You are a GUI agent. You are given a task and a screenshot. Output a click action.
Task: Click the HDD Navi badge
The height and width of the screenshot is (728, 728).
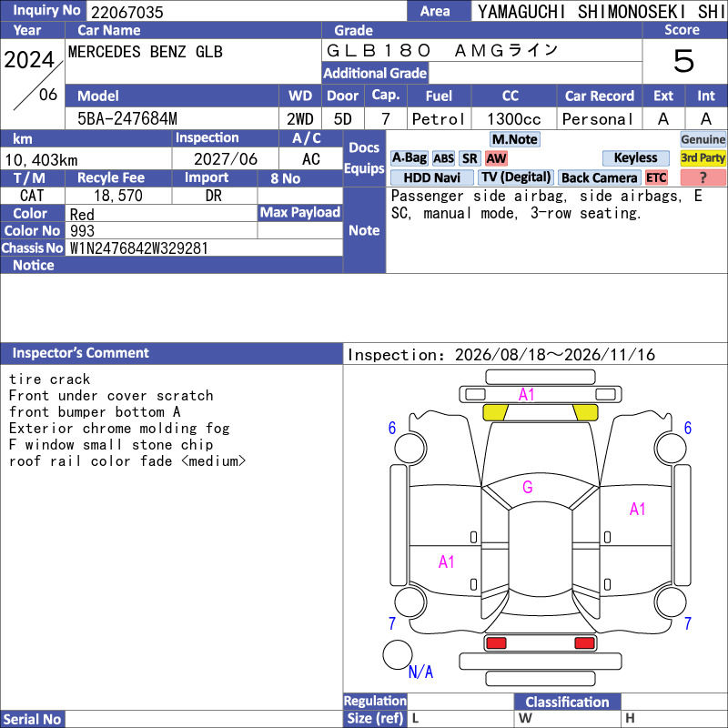431,177
